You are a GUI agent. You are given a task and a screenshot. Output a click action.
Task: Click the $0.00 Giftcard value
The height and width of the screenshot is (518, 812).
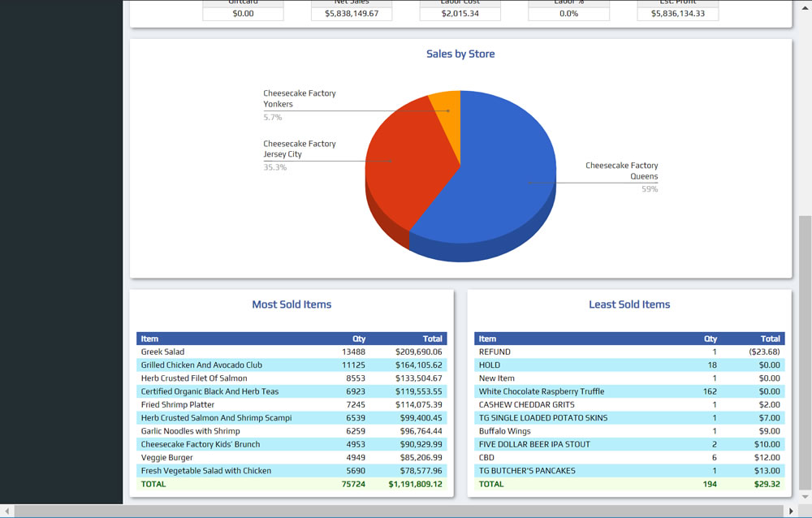click(x=243, y=14)
